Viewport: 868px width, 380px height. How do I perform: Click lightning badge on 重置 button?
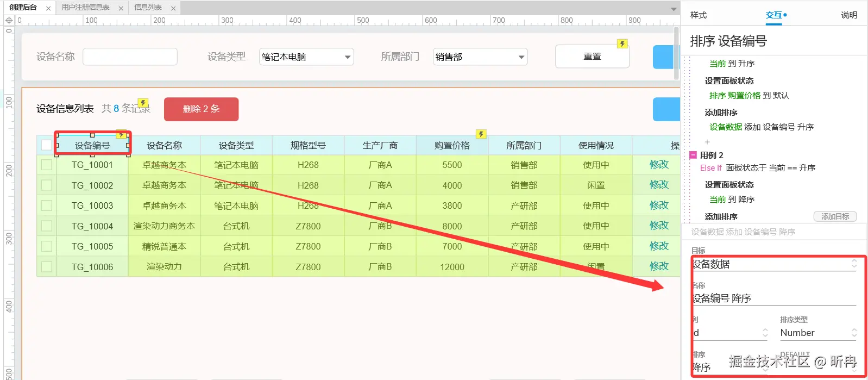(622, 43)
